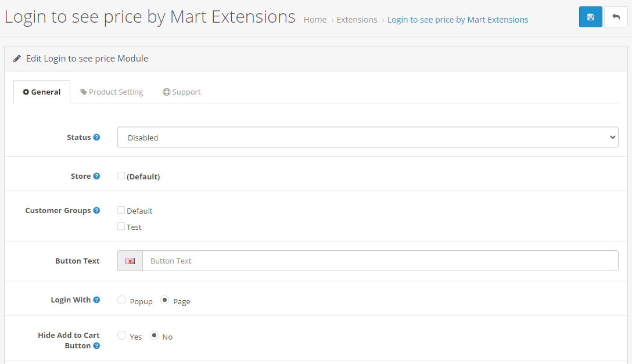Open the Status dropdown
This screenshot has width=632, height=364.
coord(368,137)
